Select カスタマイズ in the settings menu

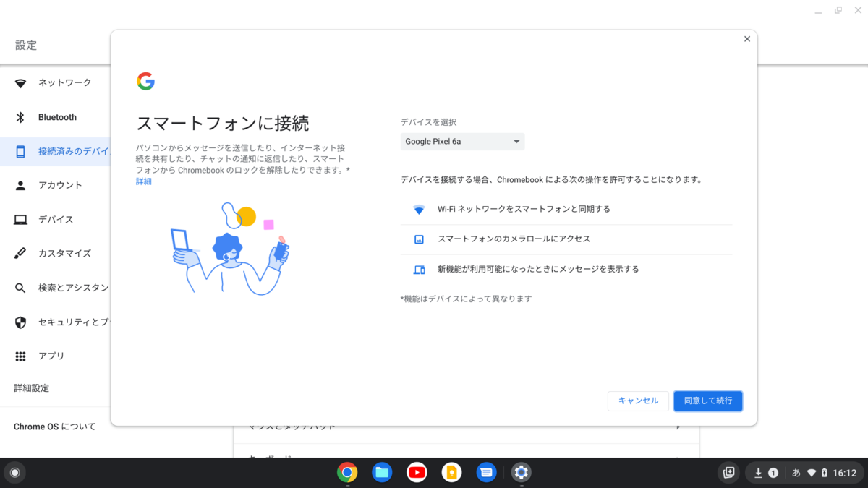[64, 254]
